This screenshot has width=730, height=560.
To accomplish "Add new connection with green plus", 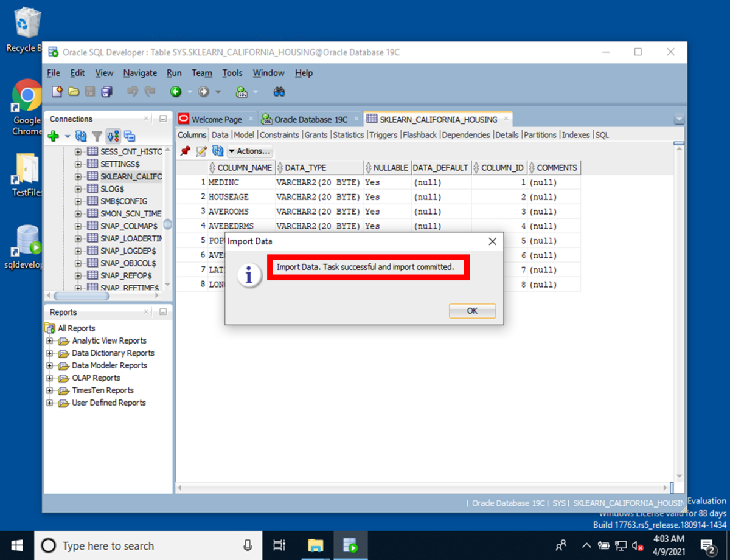I will click(54, 136).
